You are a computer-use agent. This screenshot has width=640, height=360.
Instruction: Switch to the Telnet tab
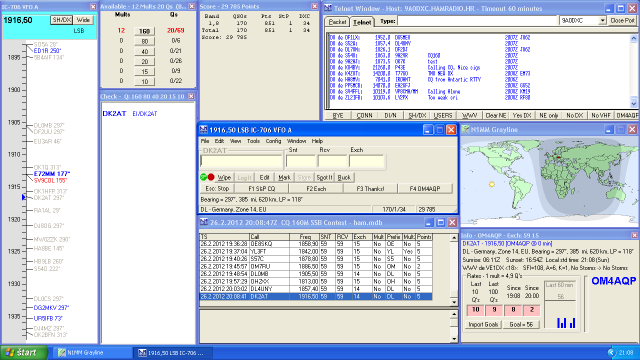coord(362,22)
